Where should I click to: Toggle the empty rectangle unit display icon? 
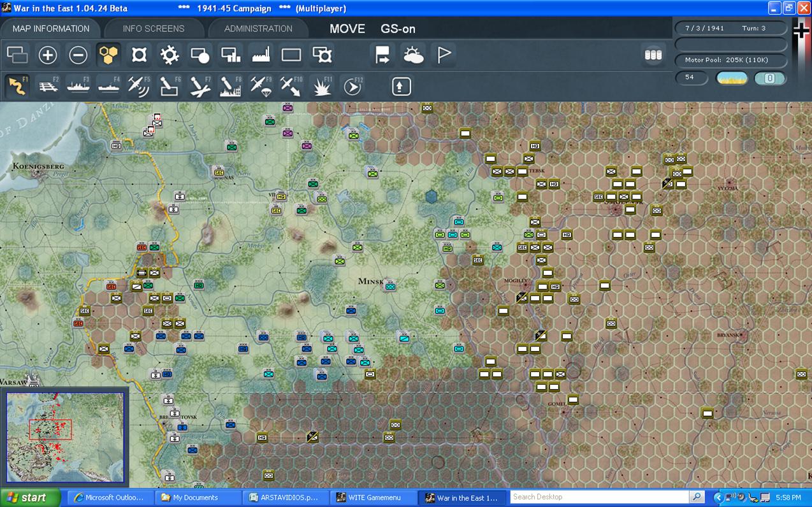tap(291, 55)
